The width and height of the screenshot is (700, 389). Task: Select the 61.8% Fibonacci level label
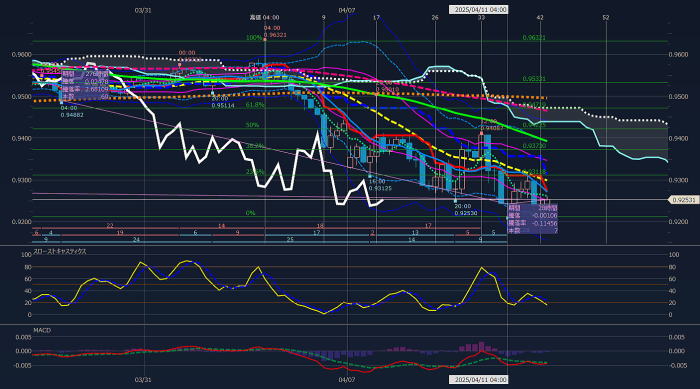255,105
